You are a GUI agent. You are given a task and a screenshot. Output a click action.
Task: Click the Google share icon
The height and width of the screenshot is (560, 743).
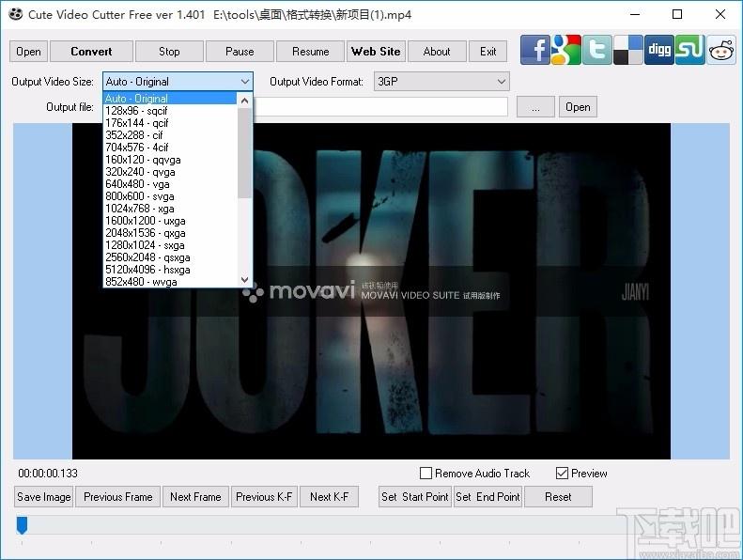coord(566,50)
